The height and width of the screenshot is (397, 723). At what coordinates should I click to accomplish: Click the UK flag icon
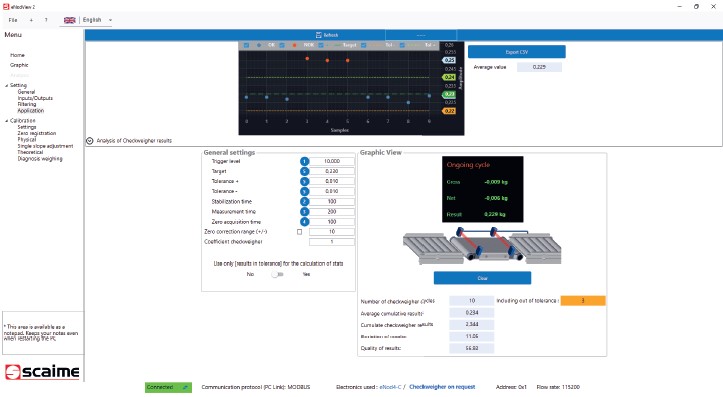pyautogui.click(x=70, y=20)
